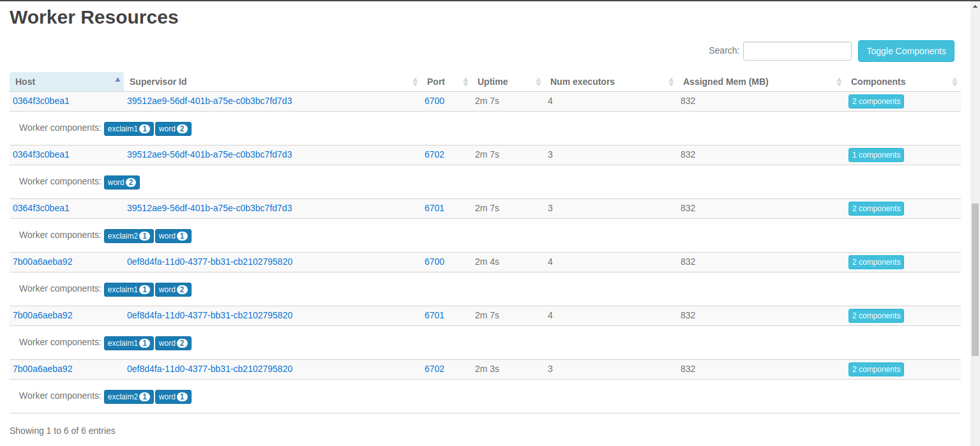This screenshot has height=446, width=980.
Task: Collapse the first row's 2 components badge
Action: 876,101
